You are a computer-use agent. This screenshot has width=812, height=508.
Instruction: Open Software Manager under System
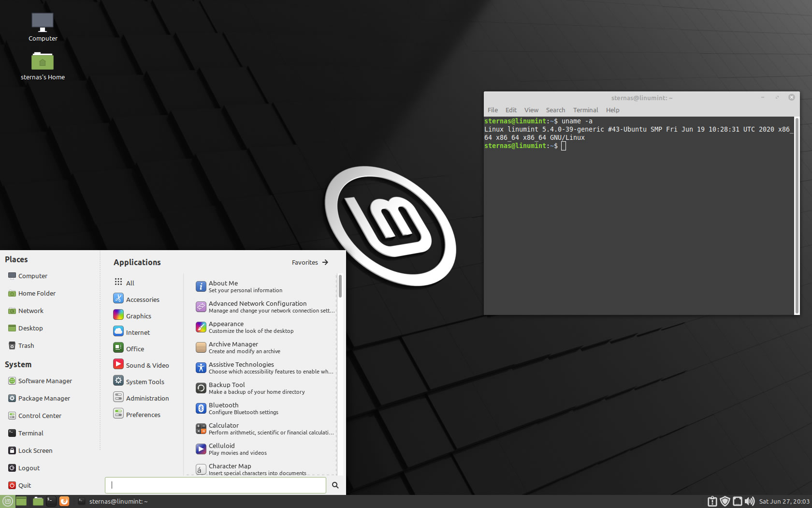pyautogui.click(x=40, y=381)
